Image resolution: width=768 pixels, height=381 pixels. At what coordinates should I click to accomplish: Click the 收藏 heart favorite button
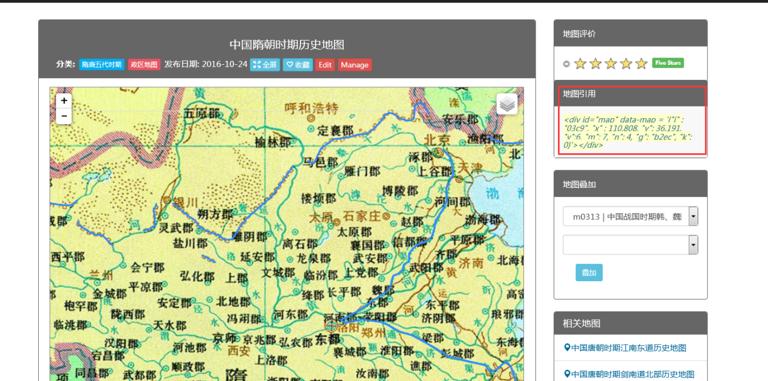pos(297,65)
